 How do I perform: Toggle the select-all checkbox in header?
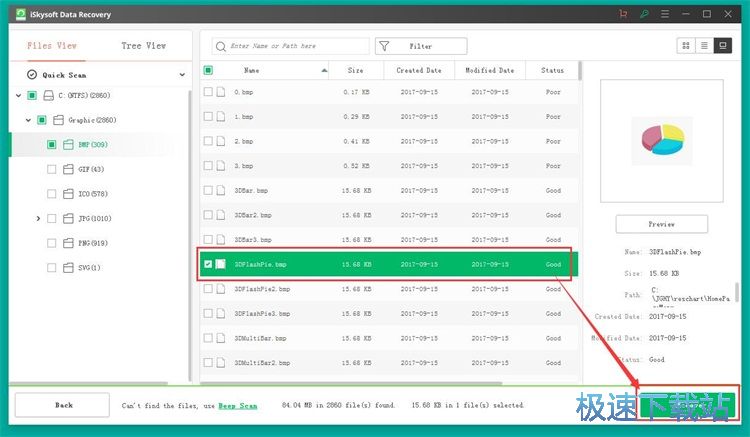pos(208,70)
